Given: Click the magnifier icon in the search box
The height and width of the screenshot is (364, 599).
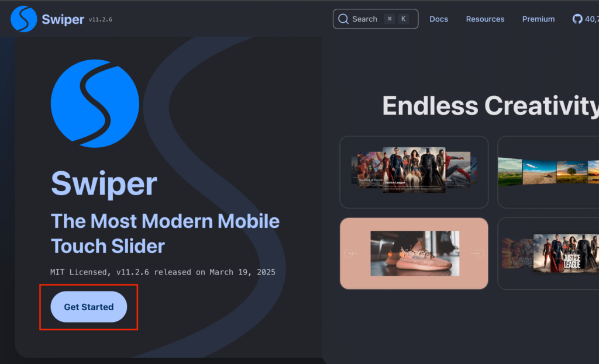Looking at the screenshot, I should [343, 19].
